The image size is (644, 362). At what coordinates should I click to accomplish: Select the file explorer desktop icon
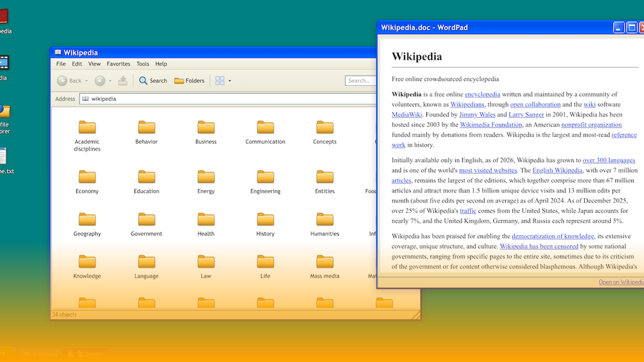(x=5, y=119)
